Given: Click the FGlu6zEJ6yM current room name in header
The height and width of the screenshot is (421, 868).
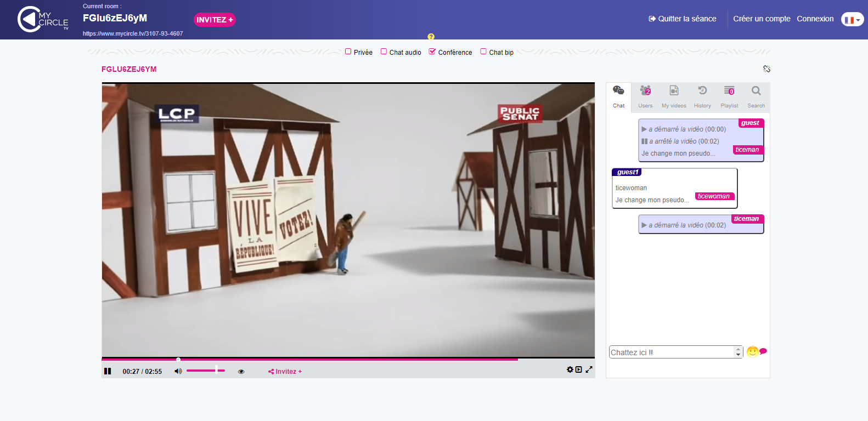Looking at the screenshot, I should (x=115, y=18).
